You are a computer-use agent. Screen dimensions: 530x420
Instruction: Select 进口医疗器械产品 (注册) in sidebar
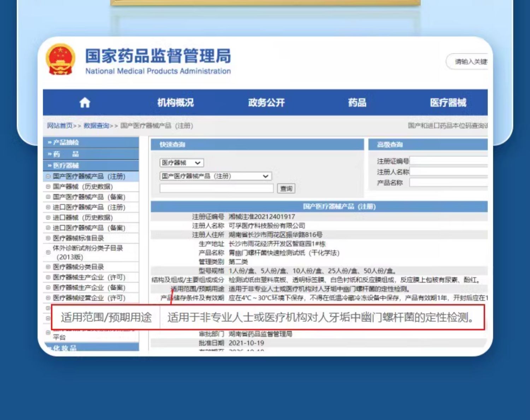tap(89, 207)
